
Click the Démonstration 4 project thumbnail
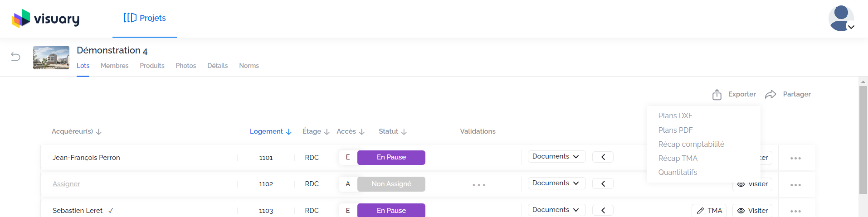pos(51,58)
